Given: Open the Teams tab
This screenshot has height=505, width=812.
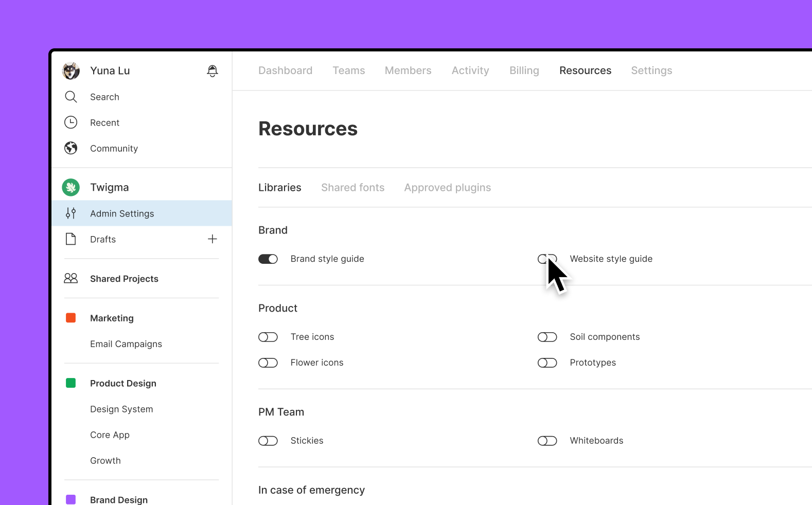Looking at the screenshot, I should point(348,70).
